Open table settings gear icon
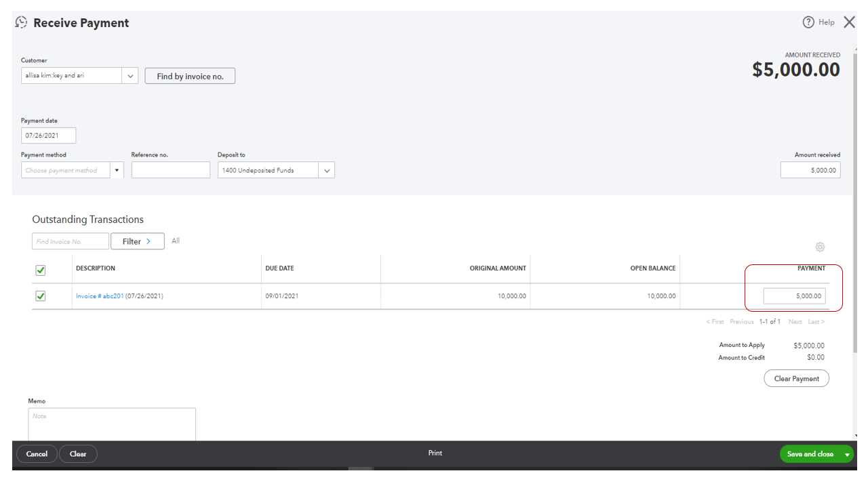Screen dimensions: 868x488 820,247
